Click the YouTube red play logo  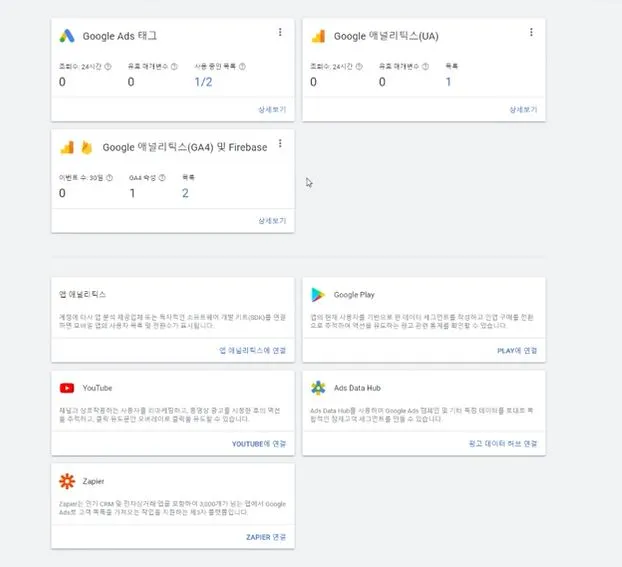[67, 388]
